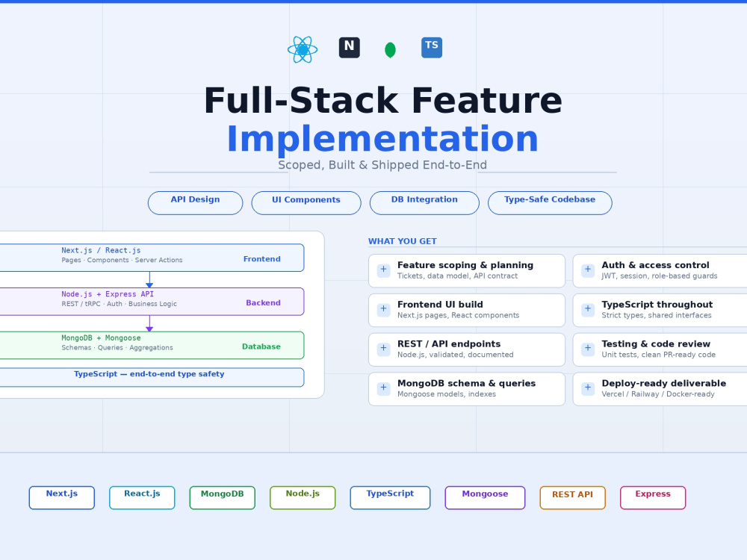Click text Next.js pages, React components

tap(459, 315)
